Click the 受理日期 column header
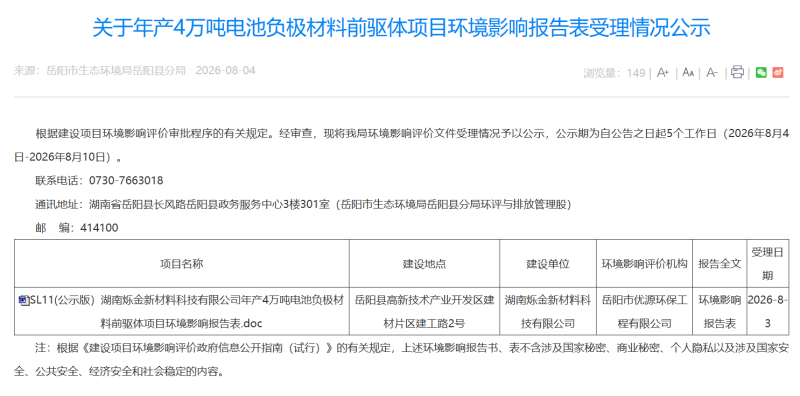 [767, 264]
